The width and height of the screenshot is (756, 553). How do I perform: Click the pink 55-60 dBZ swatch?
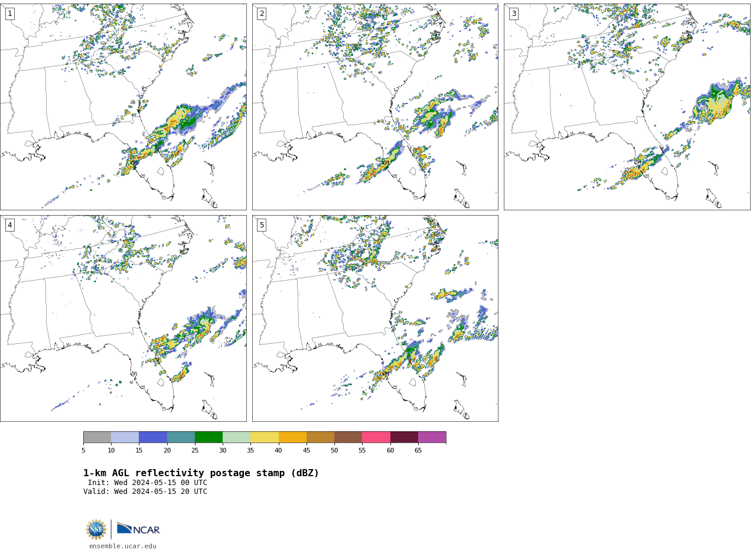376,437
